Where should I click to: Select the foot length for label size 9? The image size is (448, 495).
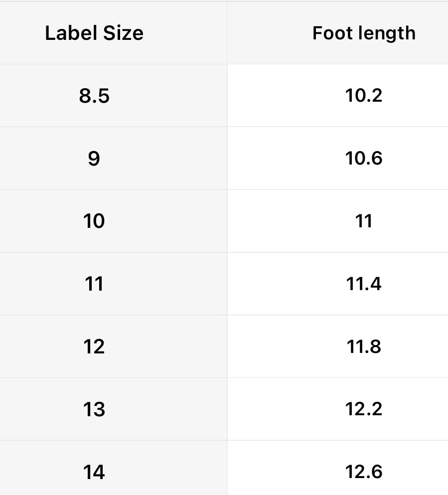(364, 159)
